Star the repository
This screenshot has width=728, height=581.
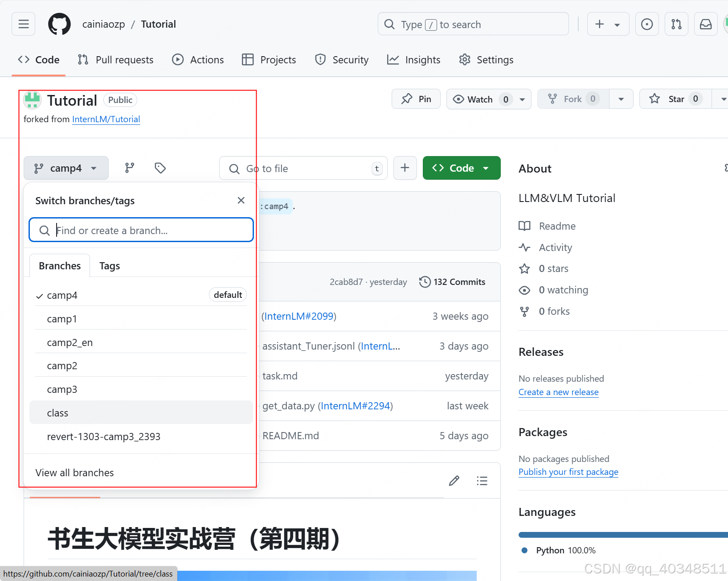coord(675,99)
